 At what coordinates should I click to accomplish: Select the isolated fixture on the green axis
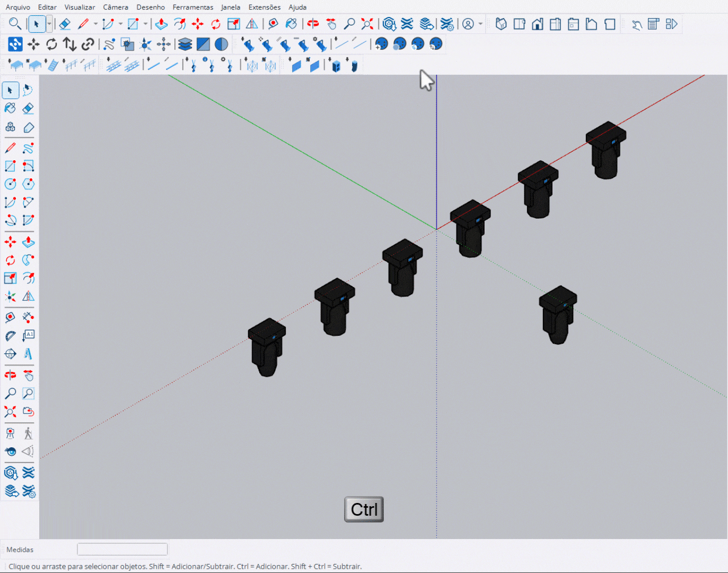(558, 315)
